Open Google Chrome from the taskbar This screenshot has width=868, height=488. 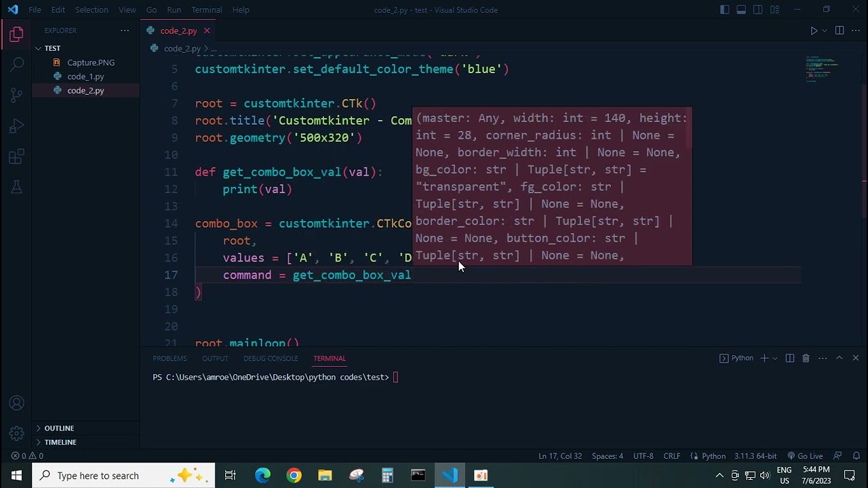click(x=294, y=475)
